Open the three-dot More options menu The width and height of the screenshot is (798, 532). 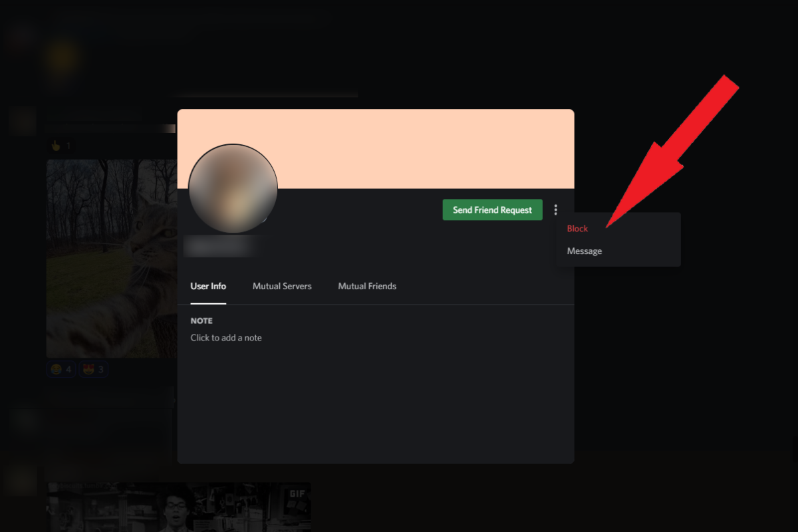(x=556, y=209)
